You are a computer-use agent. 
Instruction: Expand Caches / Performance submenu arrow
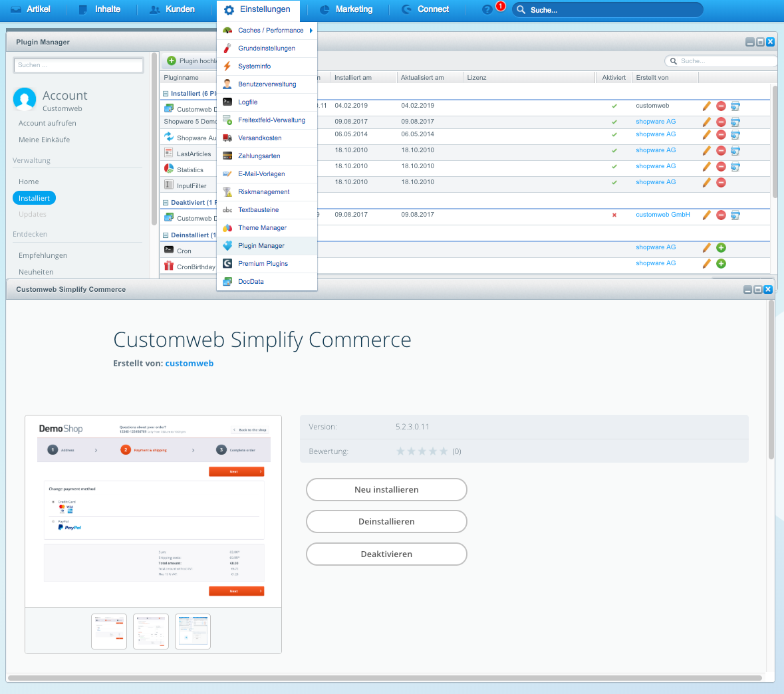[x=311, y=31]
